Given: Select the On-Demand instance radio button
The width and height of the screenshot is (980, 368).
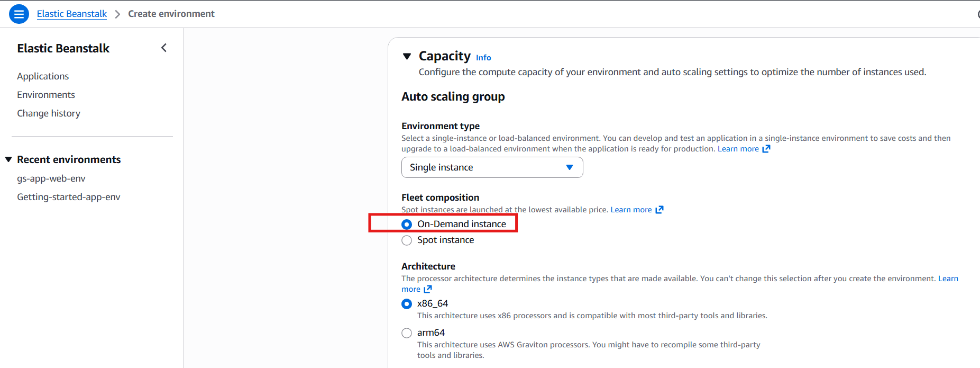Looking at the screenshot, I should point(407,225).
